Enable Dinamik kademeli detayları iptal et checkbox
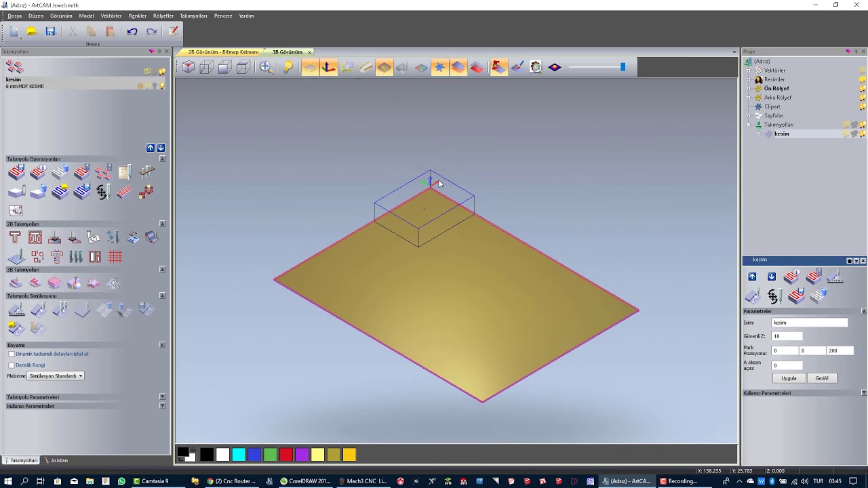This screenshot has width=868, height=488. (x=12, y=354)
